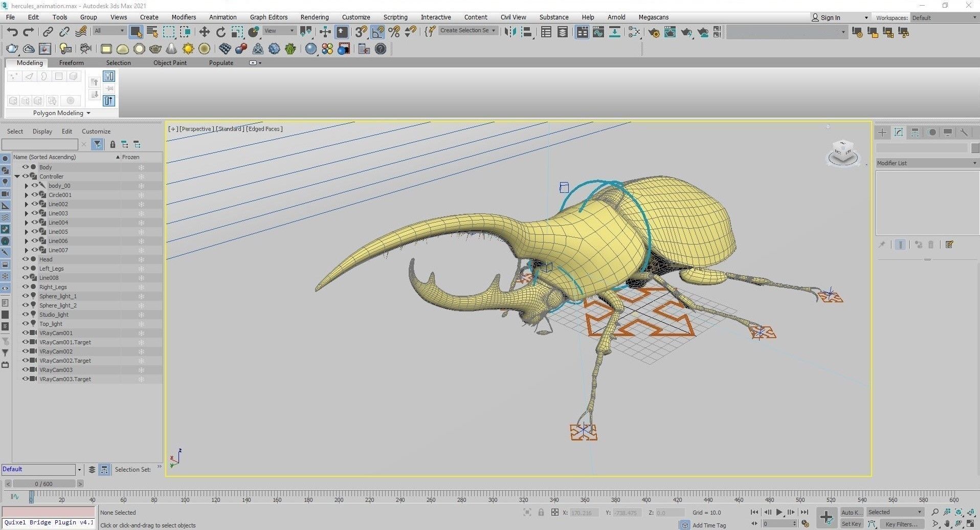
Task: Open the Create Selection Set dropdown
Action: click(468, 31)
